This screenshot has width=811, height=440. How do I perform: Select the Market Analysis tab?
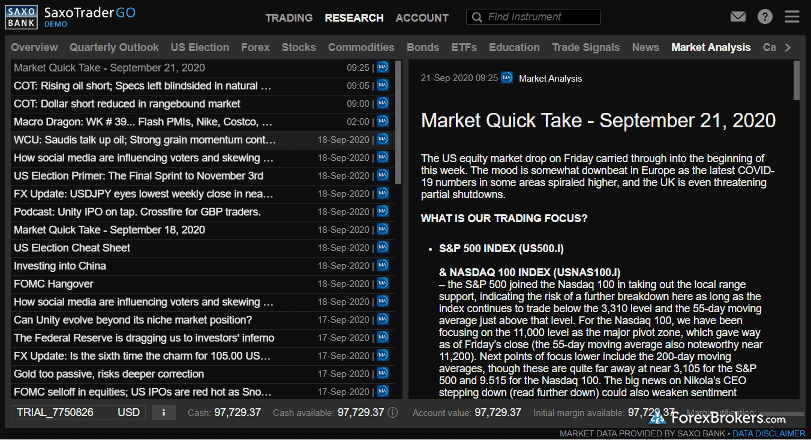pos(711,48)
